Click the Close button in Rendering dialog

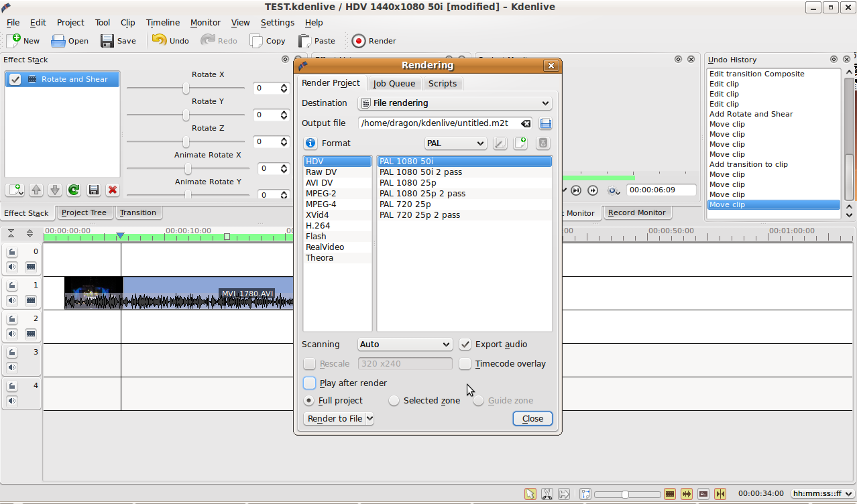click(532, 418)
